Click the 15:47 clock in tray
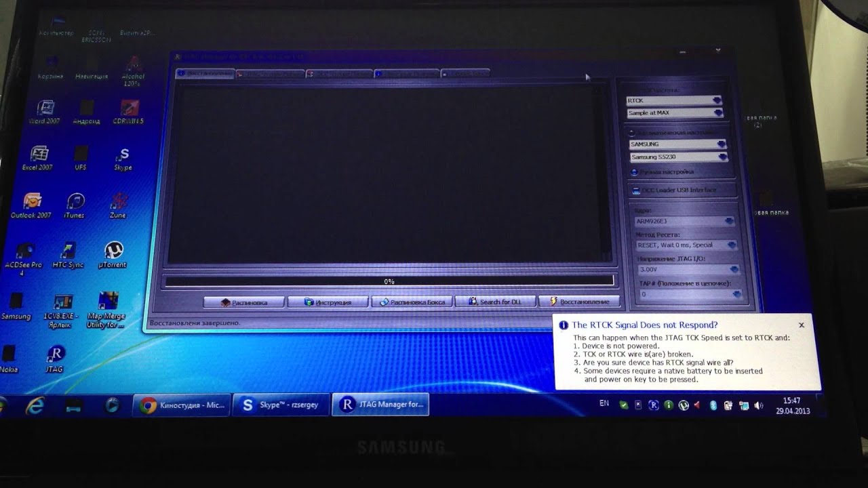868x488 pixels. (x=792, y=401)
